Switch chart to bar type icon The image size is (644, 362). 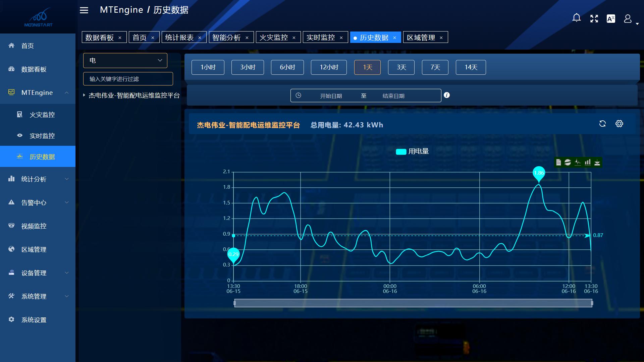point(588,163)
